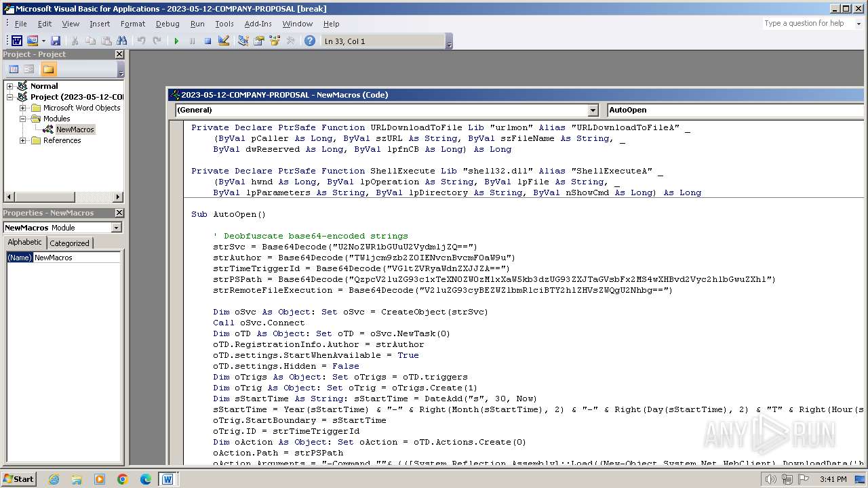Viewport: 868px width, 488px height.
Task: Click the oTD.settings.Hidden = False line
Action: click(x=286, y=366)
